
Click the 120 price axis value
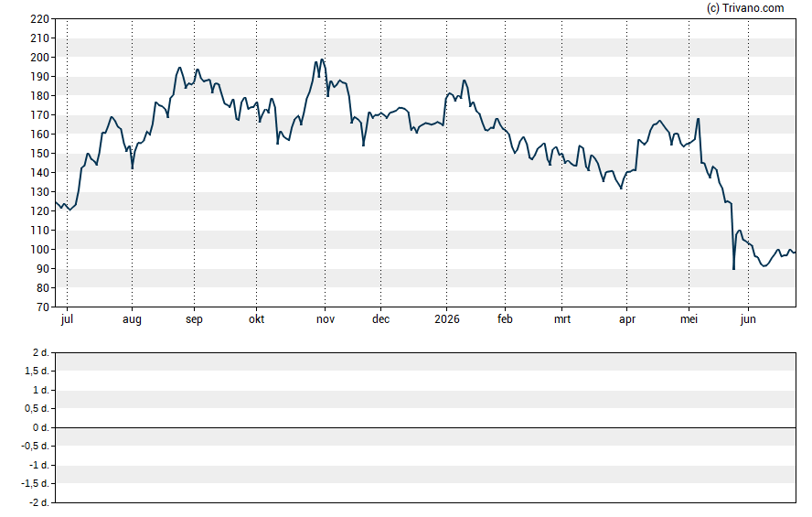click(40, 211)
